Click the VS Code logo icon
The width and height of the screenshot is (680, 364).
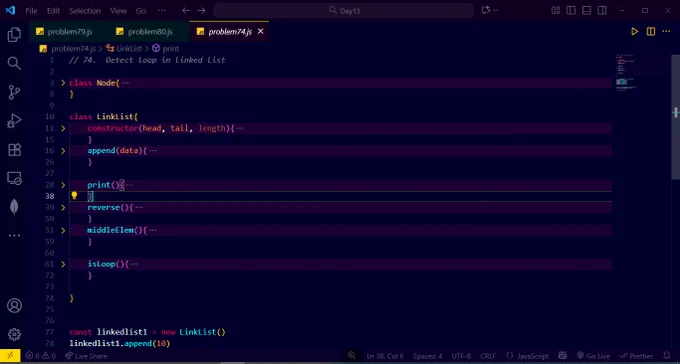pyautogui.click(x=10, y=10)
